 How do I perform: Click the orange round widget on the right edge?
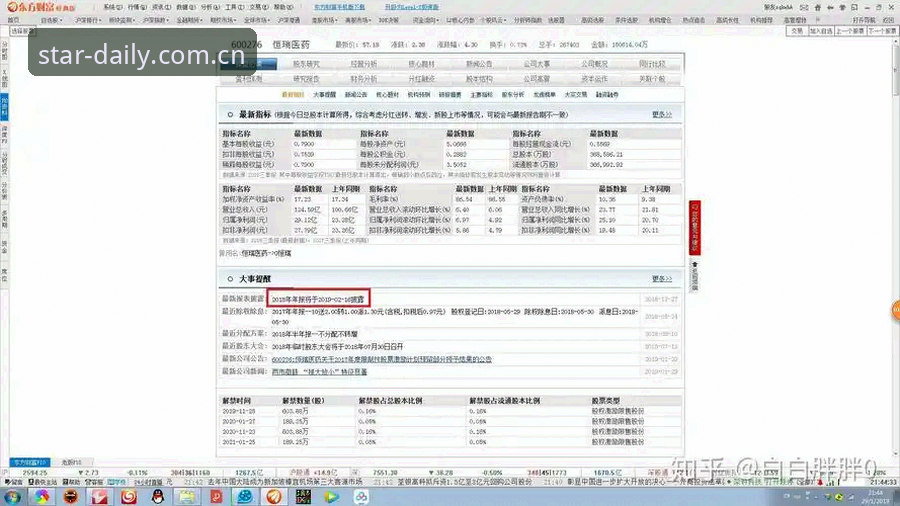tap(895, 310)
